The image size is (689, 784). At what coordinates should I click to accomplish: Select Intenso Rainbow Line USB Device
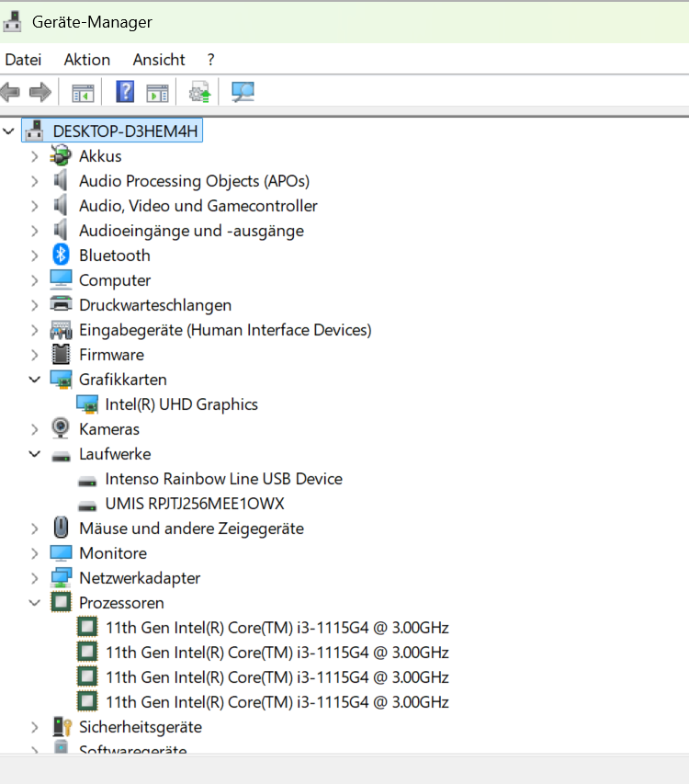[x=224, y=479]
